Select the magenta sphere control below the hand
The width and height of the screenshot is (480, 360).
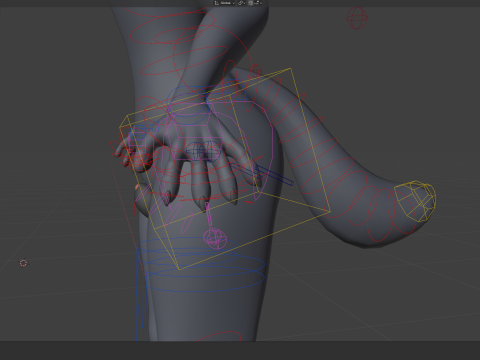tap(215, 238)
